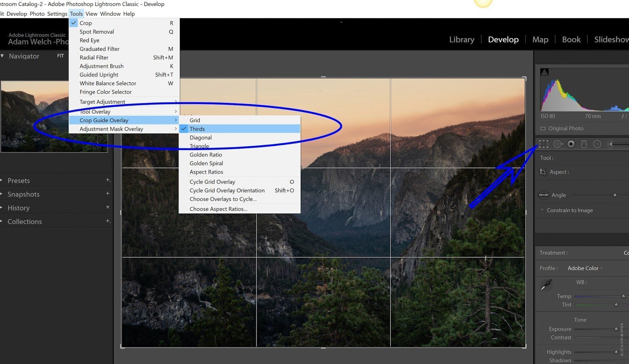The height and width of the screenshot is (364, 629).
Task: Select the Spot Removal tool icon
Action: 557,144
